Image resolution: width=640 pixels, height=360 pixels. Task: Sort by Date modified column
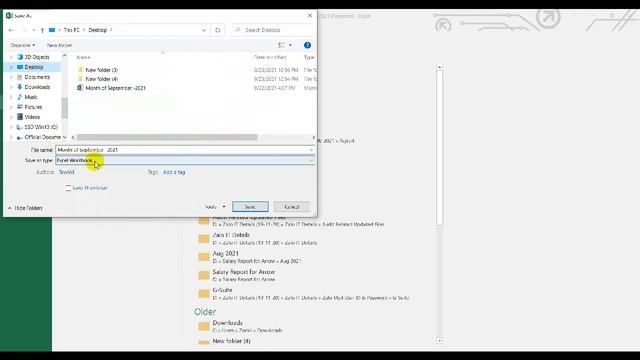[x=270, y=58]
